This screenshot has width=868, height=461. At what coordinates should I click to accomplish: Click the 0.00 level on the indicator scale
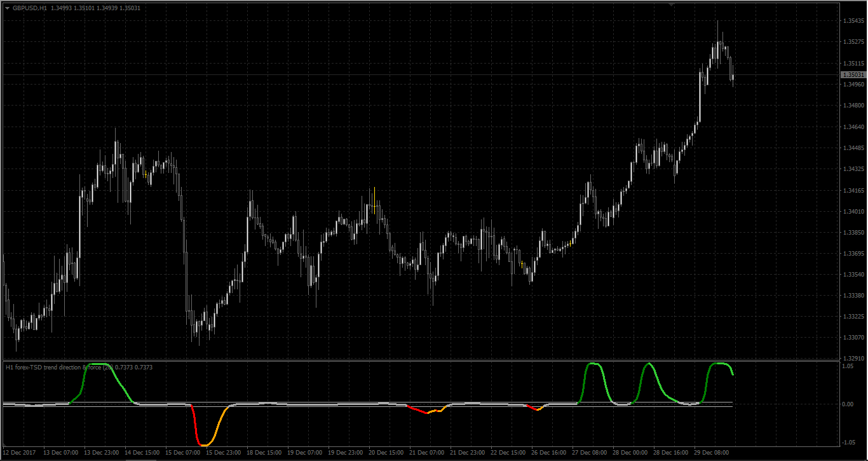click(847, 404)
